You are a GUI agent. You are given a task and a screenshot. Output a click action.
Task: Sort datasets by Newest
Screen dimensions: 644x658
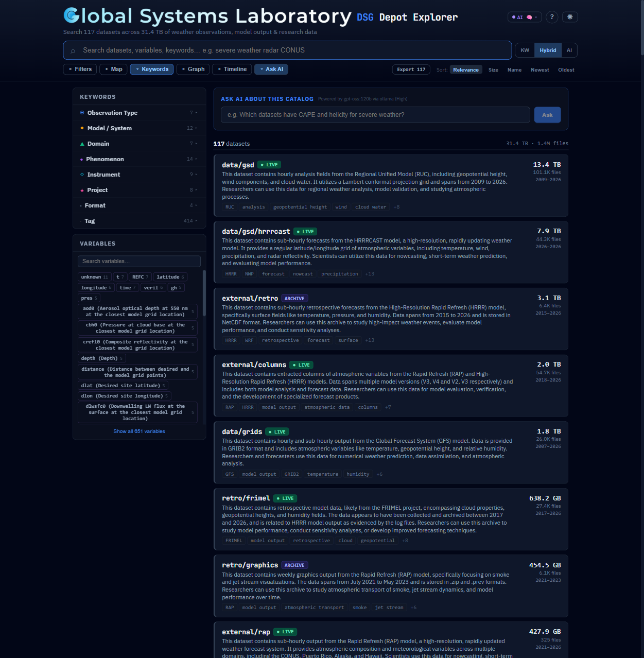point(540,70)
